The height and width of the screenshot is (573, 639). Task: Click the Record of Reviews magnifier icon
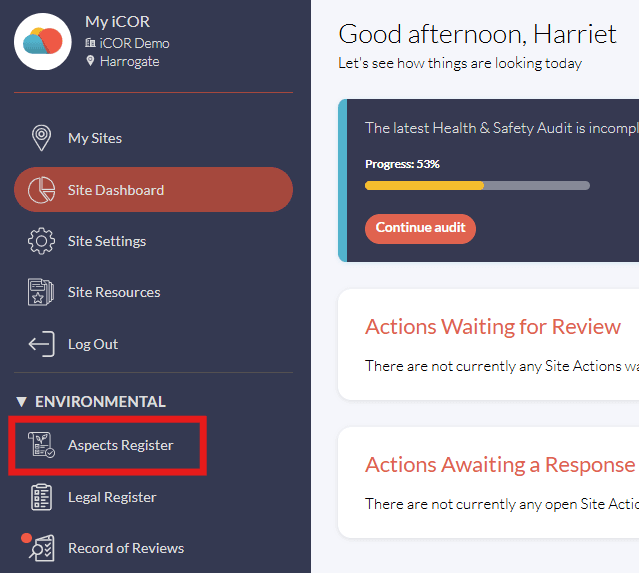click(x=41, y=548)
